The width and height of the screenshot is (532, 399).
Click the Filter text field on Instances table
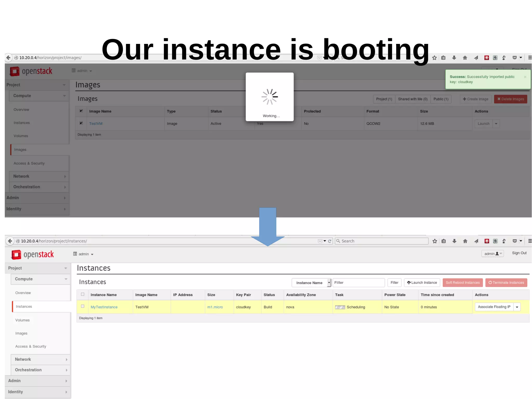click(x=359, y=283)
